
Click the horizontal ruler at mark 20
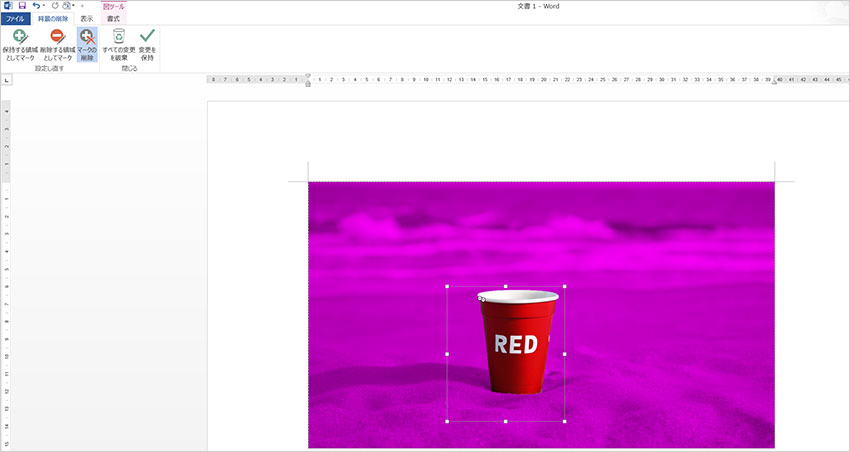click(544, 80)
